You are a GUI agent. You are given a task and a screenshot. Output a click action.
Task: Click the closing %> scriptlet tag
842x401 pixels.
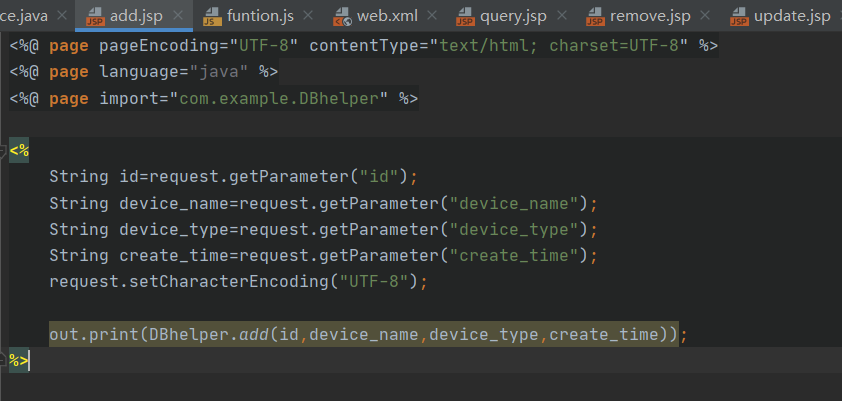tap(19, 360)
